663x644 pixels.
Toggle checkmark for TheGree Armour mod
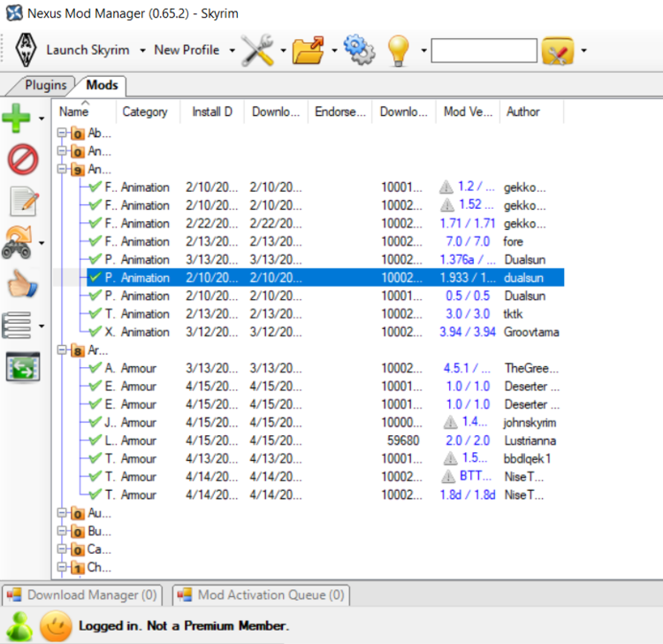point(95,367)
